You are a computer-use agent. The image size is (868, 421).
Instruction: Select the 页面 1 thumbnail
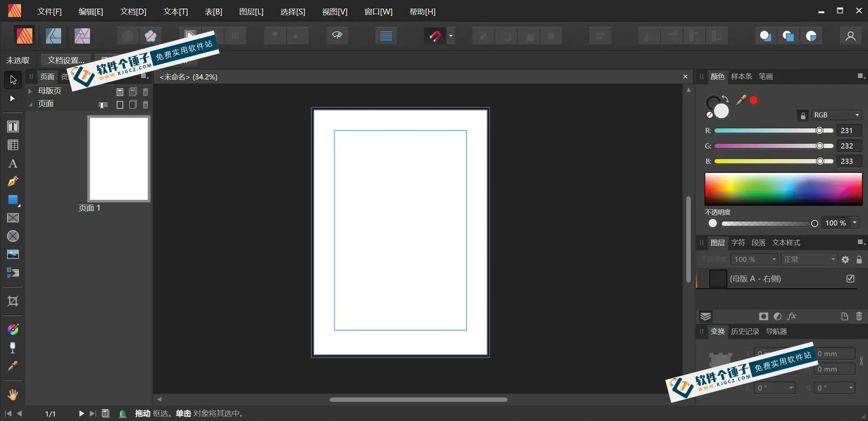[118, 158]
